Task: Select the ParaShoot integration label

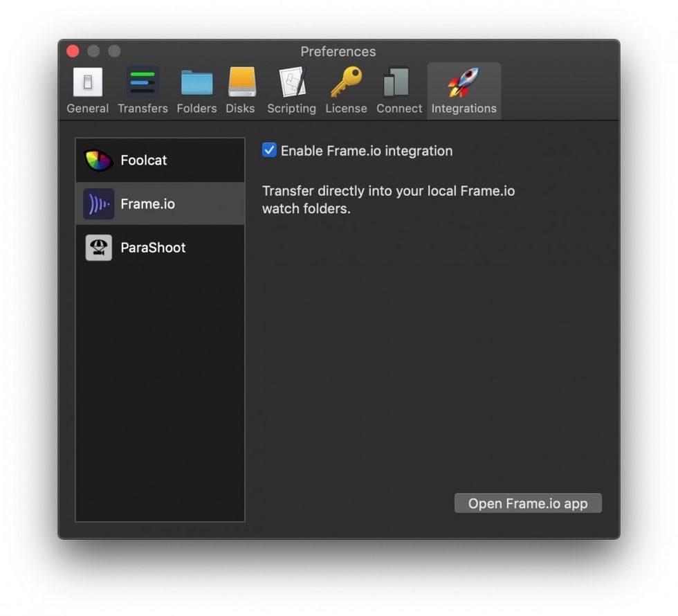Action: click(x=153, y=248)
